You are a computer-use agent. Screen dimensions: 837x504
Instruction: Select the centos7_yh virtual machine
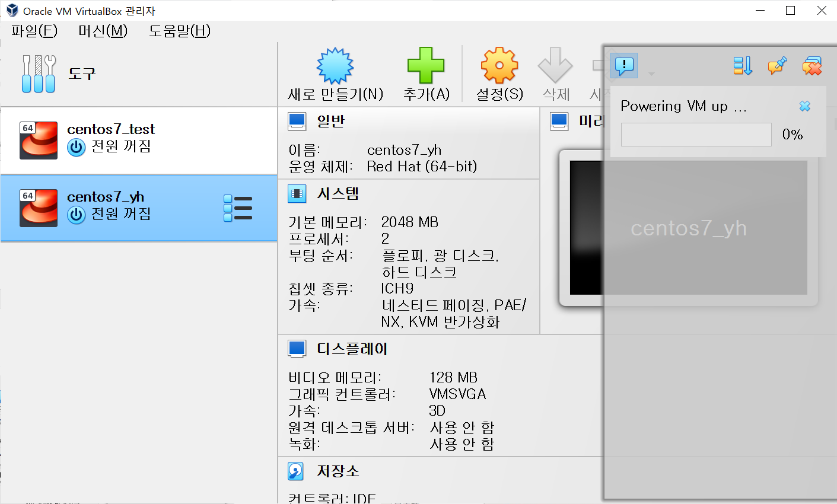[139, 208]
